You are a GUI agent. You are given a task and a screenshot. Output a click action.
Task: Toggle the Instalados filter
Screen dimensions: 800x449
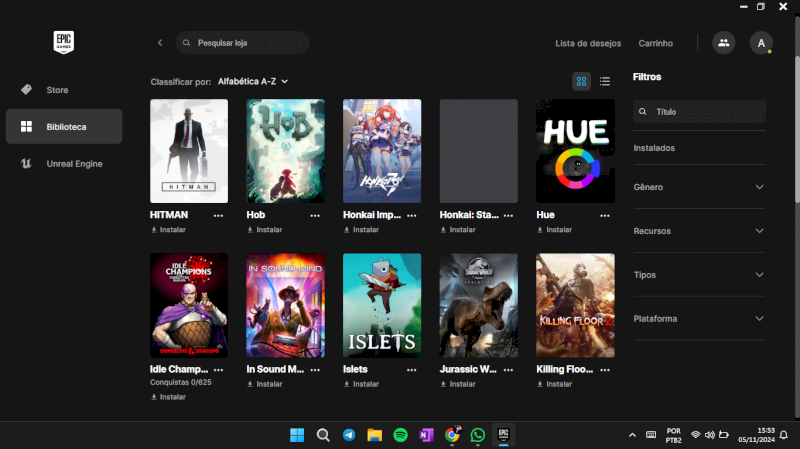pos(654,148)
